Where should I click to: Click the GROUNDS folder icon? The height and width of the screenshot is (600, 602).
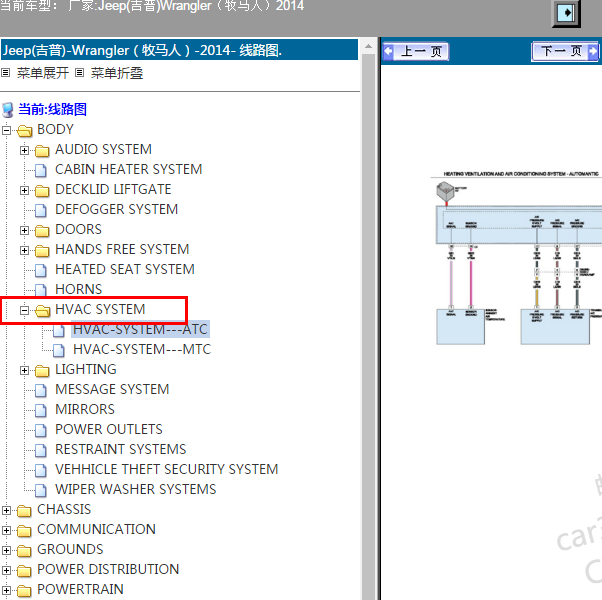(24, 550)
